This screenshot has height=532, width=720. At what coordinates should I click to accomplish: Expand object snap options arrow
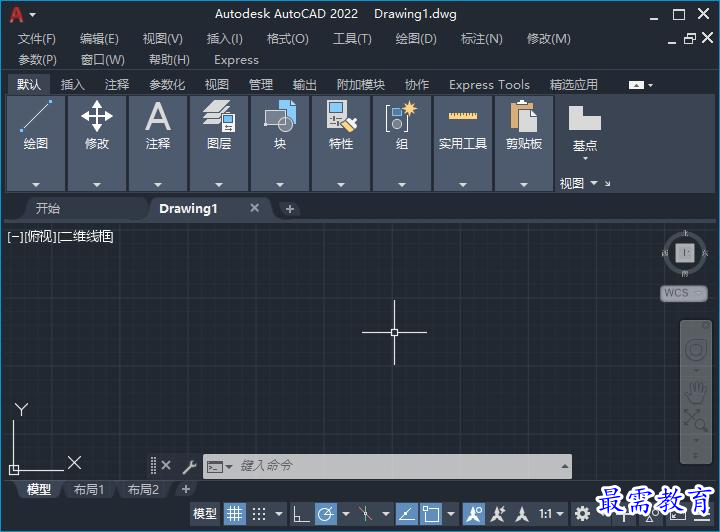pos(451,514)
